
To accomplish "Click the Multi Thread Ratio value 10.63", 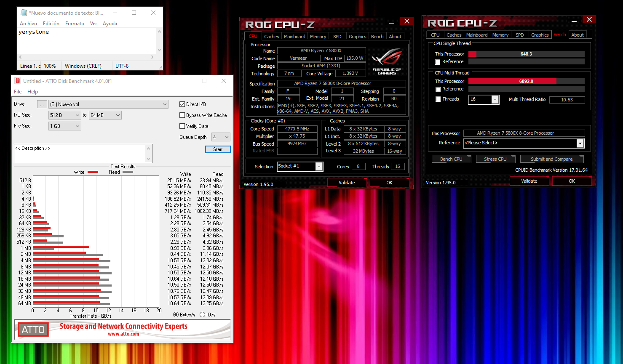I will point(567,100).
